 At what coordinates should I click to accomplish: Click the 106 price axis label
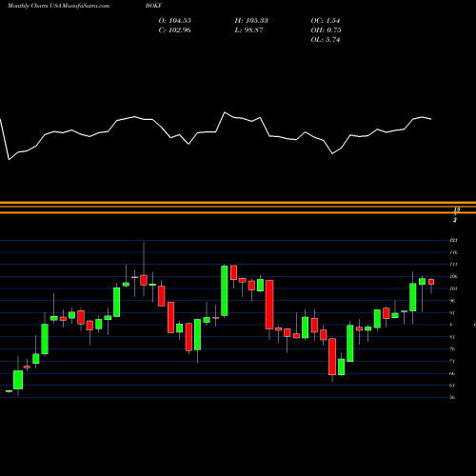click(453, 276)
